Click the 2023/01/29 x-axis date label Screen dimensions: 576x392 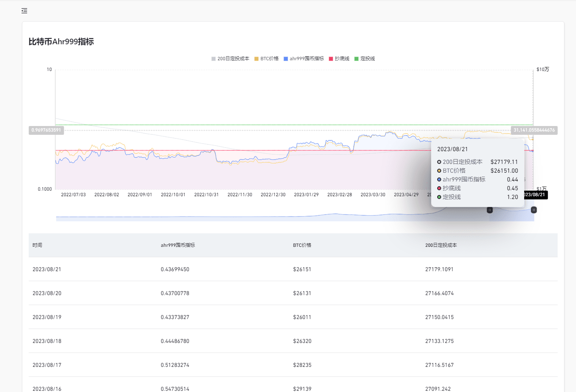(x=306, y=195)
